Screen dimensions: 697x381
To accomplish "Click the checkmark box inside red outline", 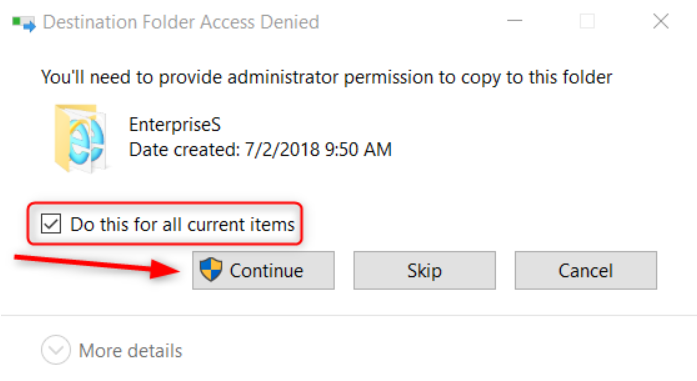I will coord(51,224).
